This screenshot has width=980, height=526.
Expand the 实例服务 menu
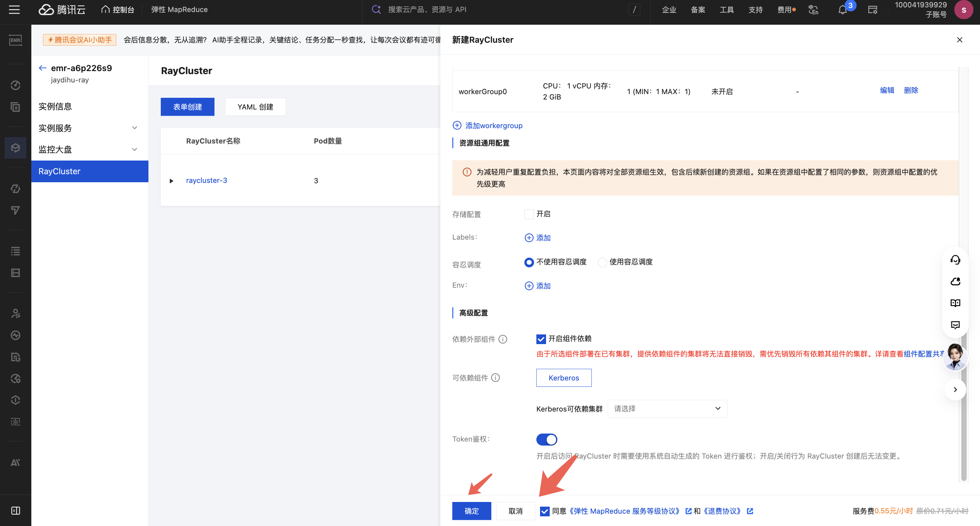point(90,128)
